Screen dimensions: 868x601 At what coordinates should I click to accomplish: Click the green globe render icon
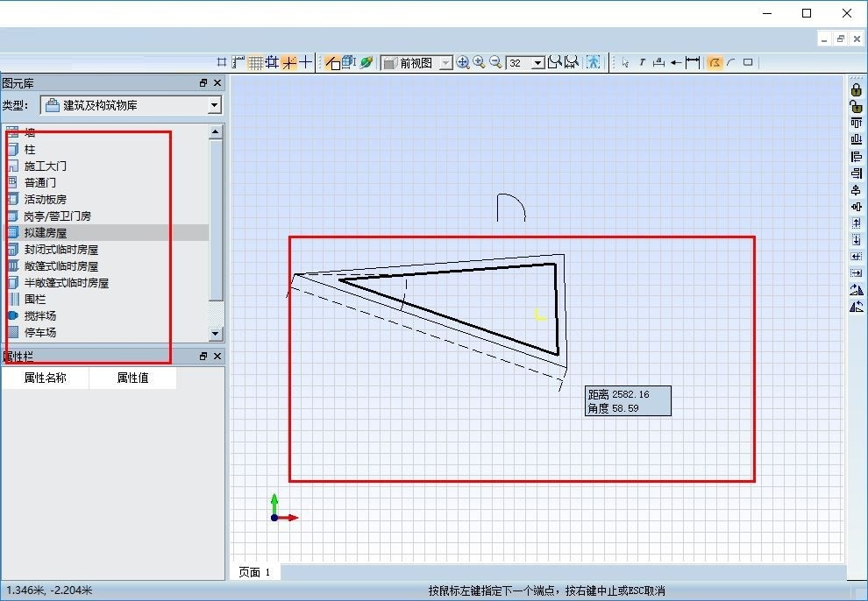click(x=366, y=62)
